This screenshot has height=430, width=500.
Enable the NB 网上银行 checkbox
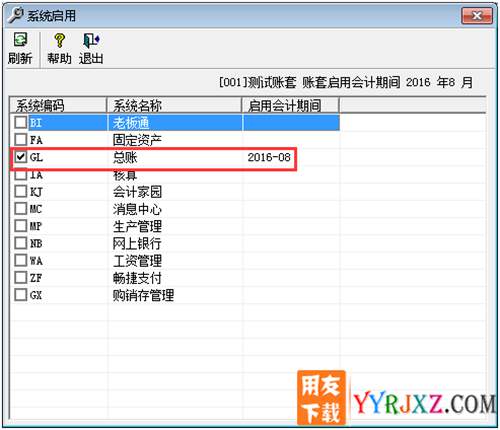tap(21, 243)
